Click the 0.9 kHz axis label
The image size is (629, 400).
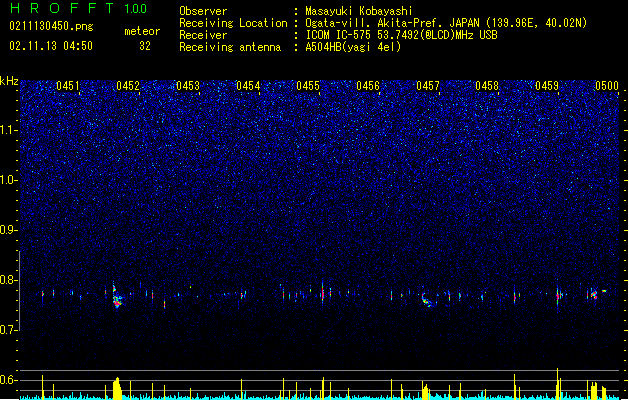(7, 230)
